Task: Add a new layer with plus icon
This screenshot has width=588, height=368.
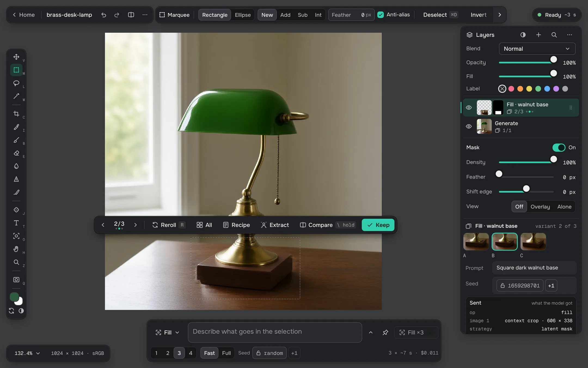Action: (538, 35)
